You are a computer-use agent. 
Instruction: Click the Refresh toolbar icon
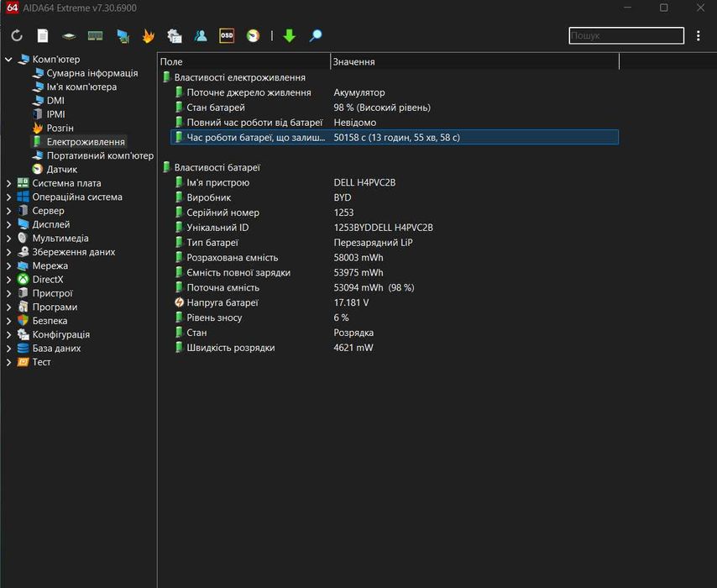coord(17,36)
